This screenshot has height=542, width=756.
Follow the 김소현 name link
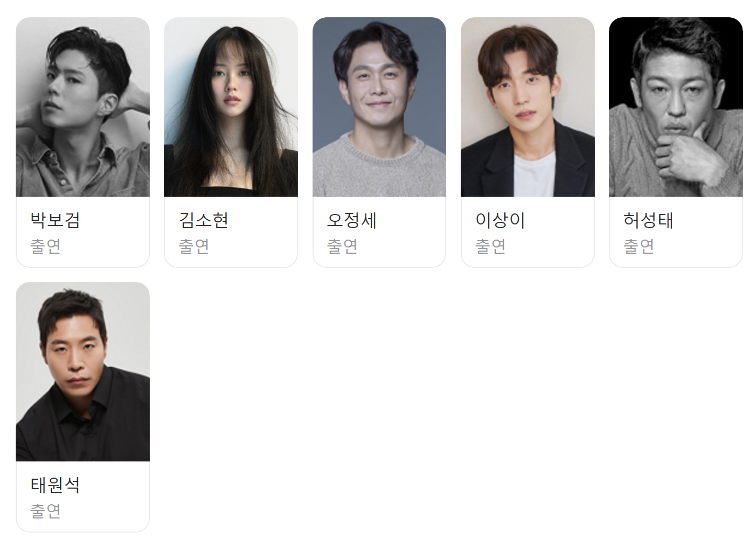[204, 220]
